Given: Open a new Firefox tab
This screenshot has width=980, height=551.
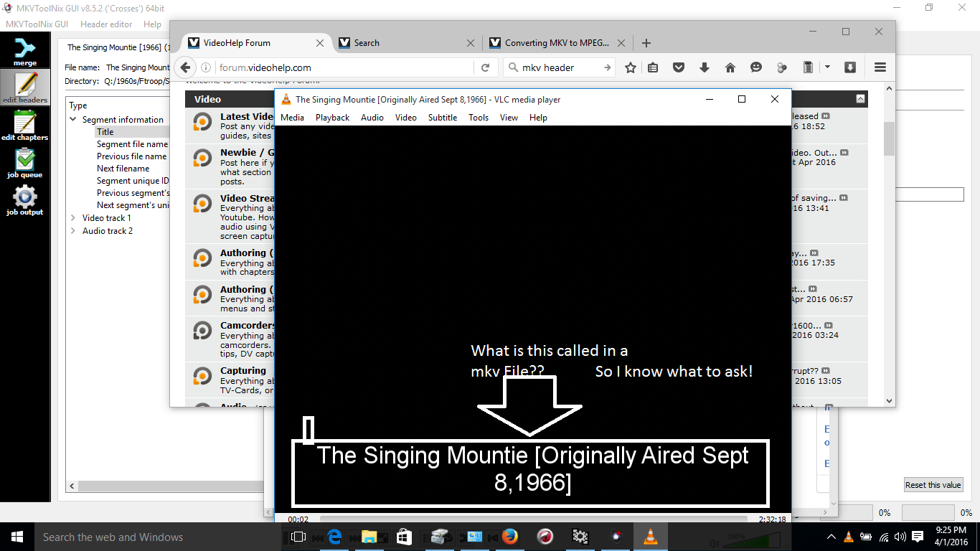Looking at the screenshot, I should [x=646, y=43].
